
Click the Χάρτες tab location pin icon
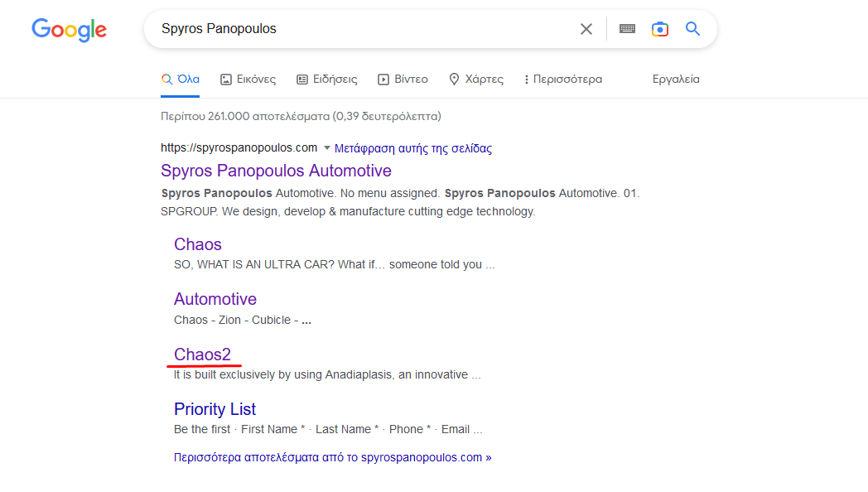click(454, 80)
